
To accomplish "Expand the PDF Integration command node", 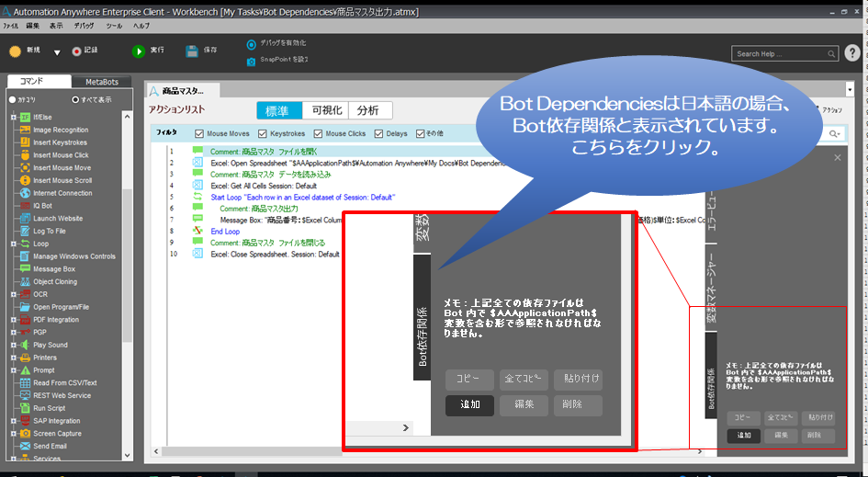I will [14, 320].
